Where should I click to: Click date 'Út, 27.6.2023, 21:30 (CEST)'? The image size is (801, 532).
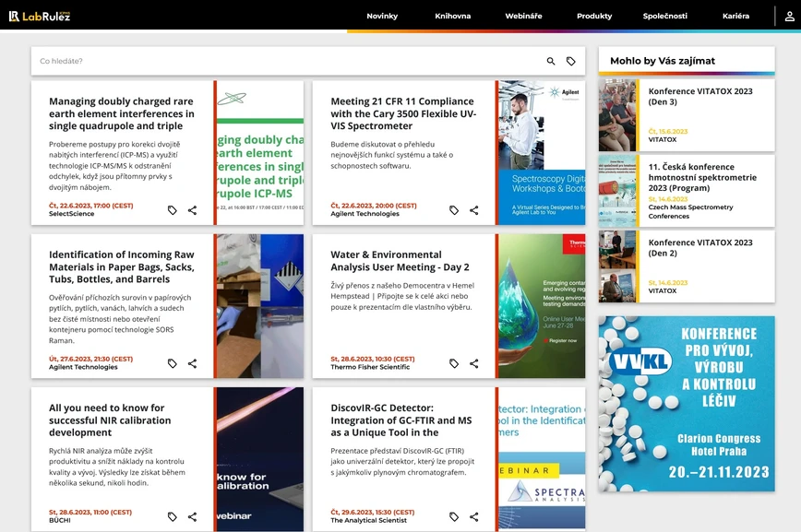pyautogui.click(x=91, y=359)
